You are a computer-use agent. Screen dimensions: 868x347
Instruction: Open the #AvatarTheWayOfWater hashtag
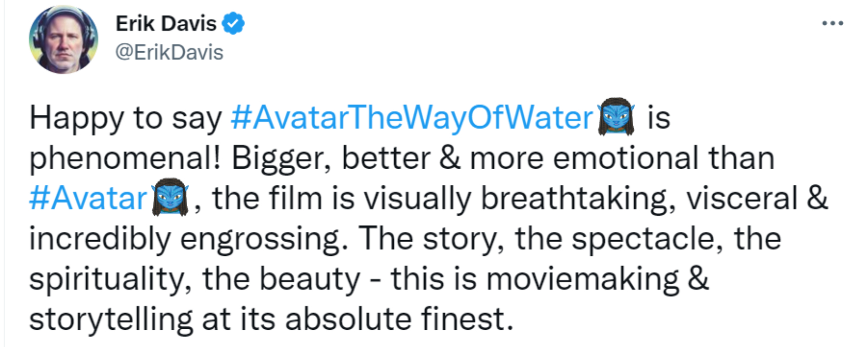click(x=411, y=118)
